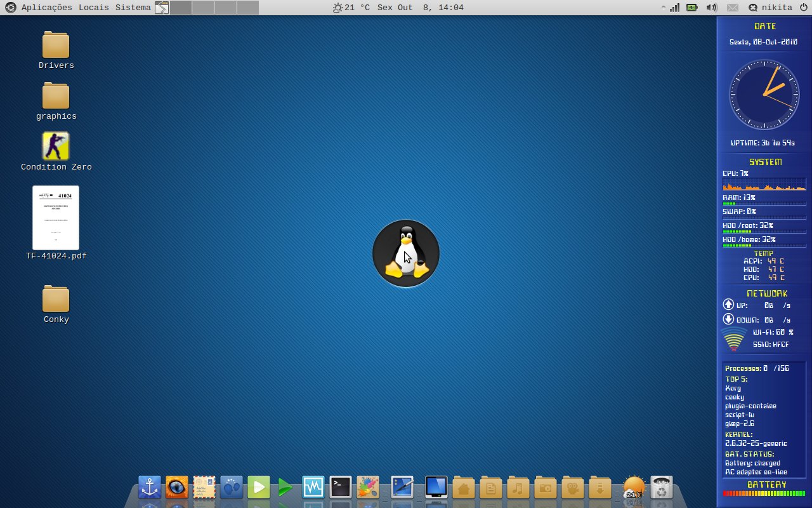
Task: Click 'gimp-2.6' in the process list
Action: pyautogui.click(x=740, y=424)
